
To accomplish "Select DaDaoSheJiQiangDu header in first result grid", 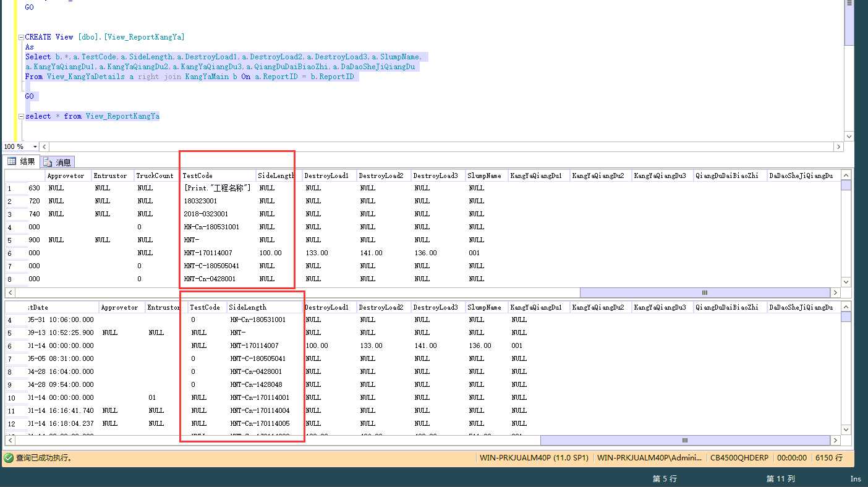I will coord(804,176).
